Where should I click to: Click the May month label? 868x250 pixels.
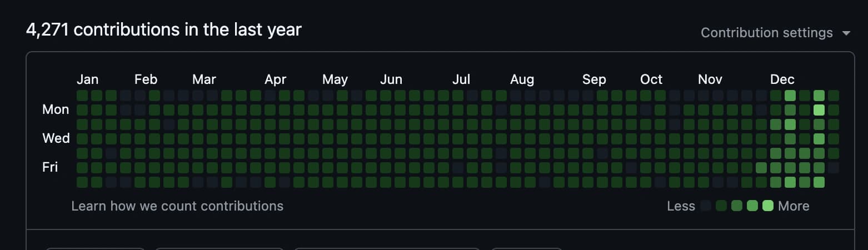(x=335, y=79)
